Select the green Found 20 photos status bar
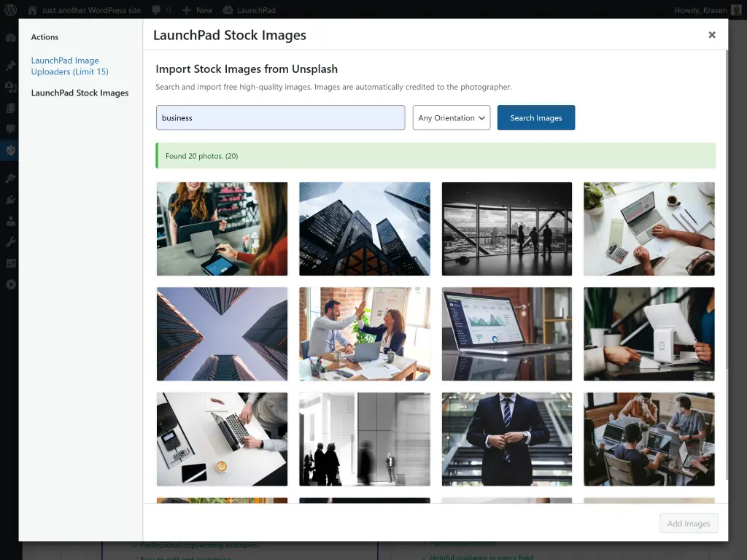Image resolution: width=747 pixels, height=560 pixels. point(435,155)
